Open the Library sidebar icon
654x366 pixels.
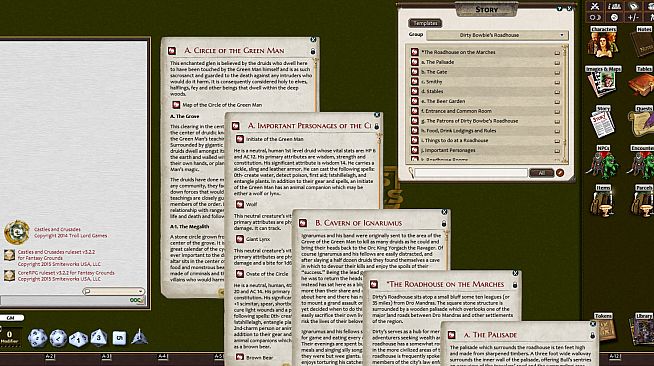pos(642,328)
